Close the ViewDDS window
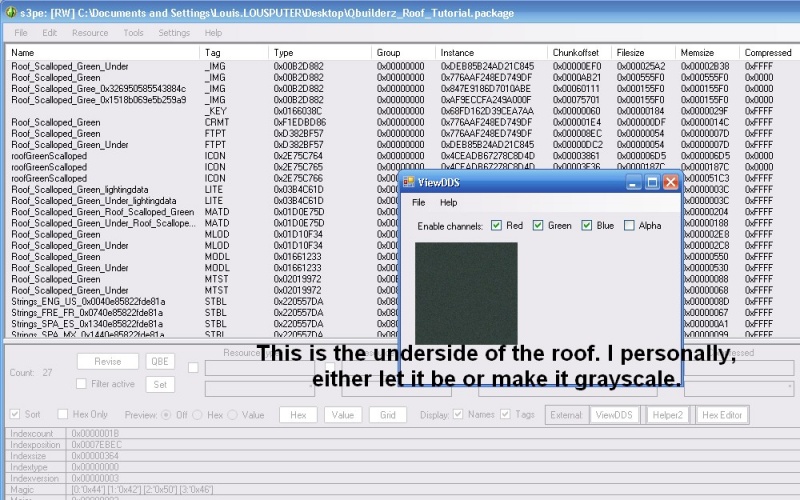Viewport: 800px width, 500px height. click(x=671, y=183)
